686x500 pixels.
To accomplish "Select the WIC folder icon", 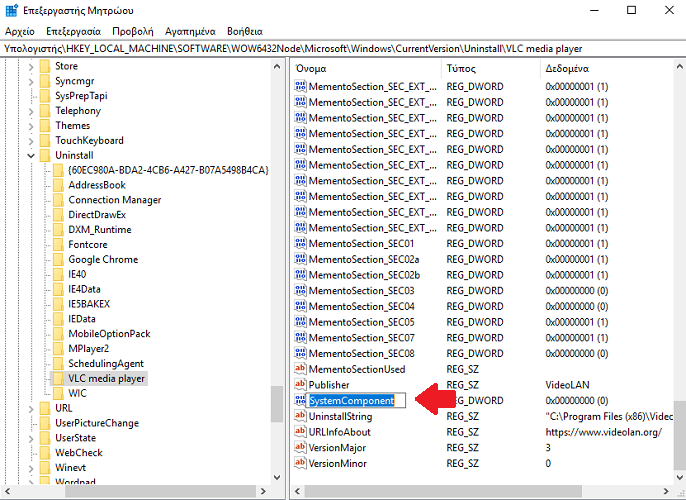I will (x=58, y=393).
